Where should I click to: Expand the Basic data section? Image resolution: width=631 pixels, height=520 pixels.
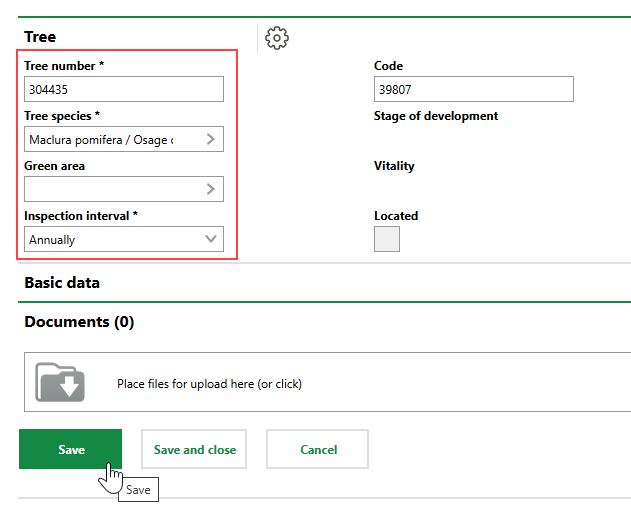62,283
